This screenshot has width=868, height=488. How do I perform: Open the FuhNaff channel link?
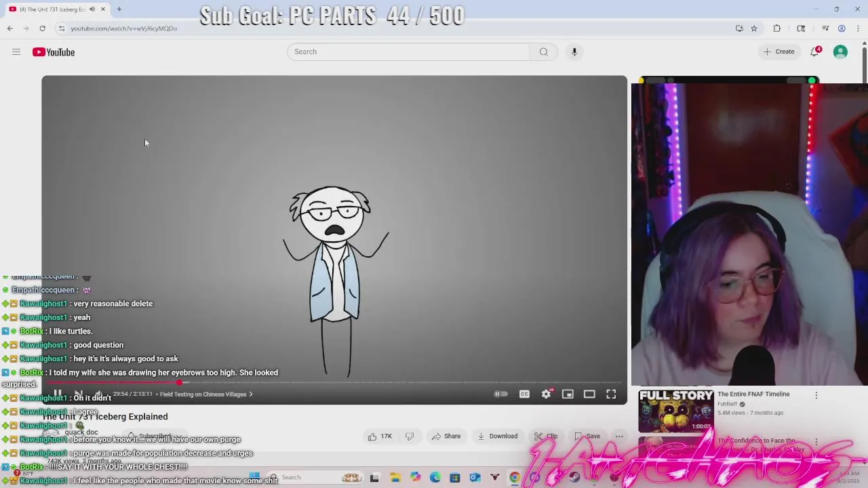(727, 404)
